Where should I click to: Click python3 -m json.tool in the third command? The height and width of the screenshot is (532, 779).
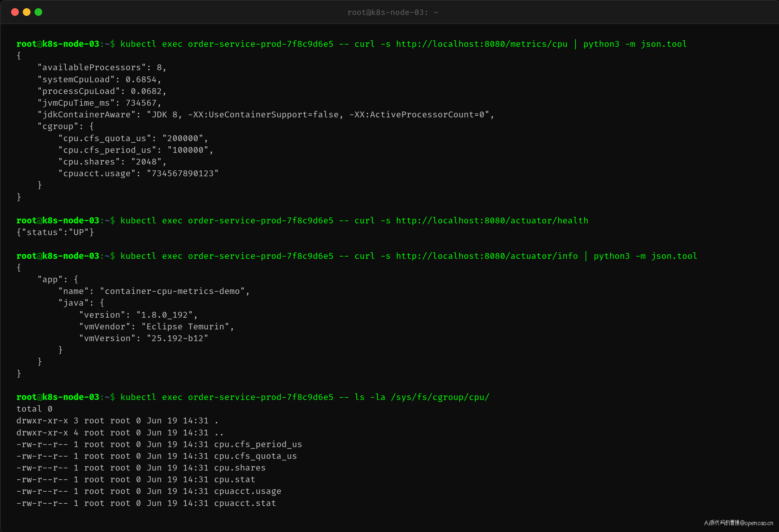click(x=645, y=256)
